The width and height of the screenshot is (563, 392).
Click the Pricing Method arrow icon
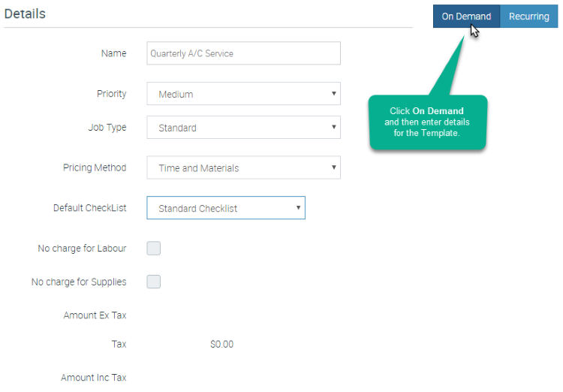pos(333,167)
